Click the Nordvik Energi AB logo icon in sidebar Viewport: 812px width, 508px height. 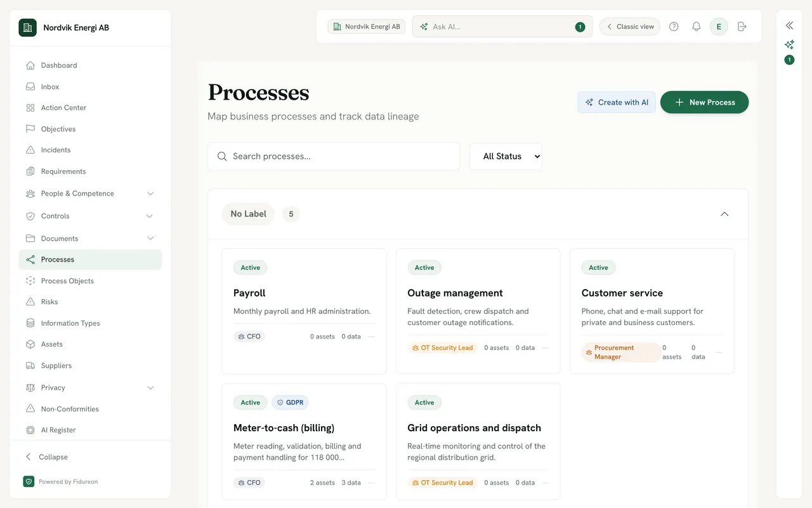[27, 27]
